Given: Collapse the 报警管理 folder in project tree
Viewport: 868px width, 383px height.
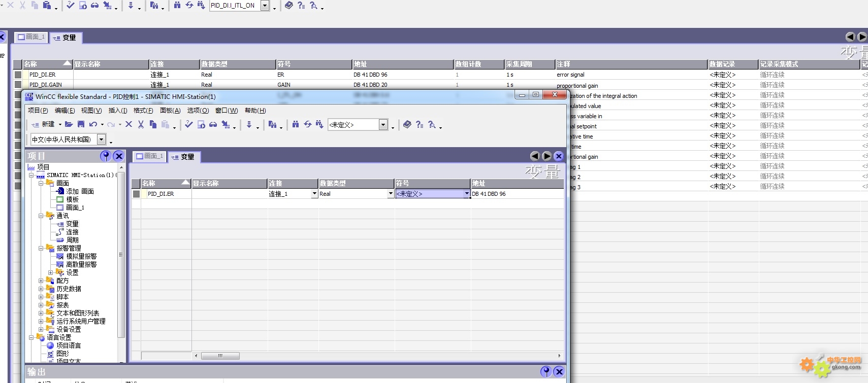Looking at the screenshot, I should click(x=41, y=248).
